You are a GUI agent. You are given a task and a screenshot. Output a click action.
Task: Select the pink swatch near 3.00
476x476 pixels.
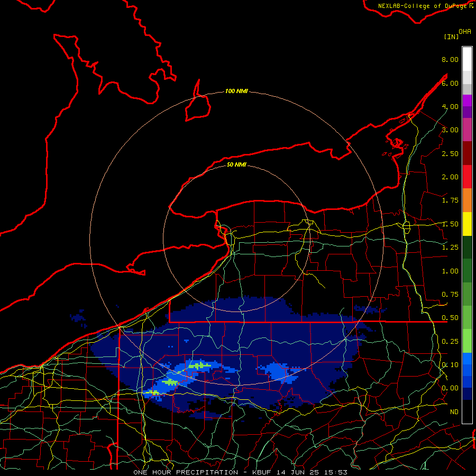tap(467, 130)
